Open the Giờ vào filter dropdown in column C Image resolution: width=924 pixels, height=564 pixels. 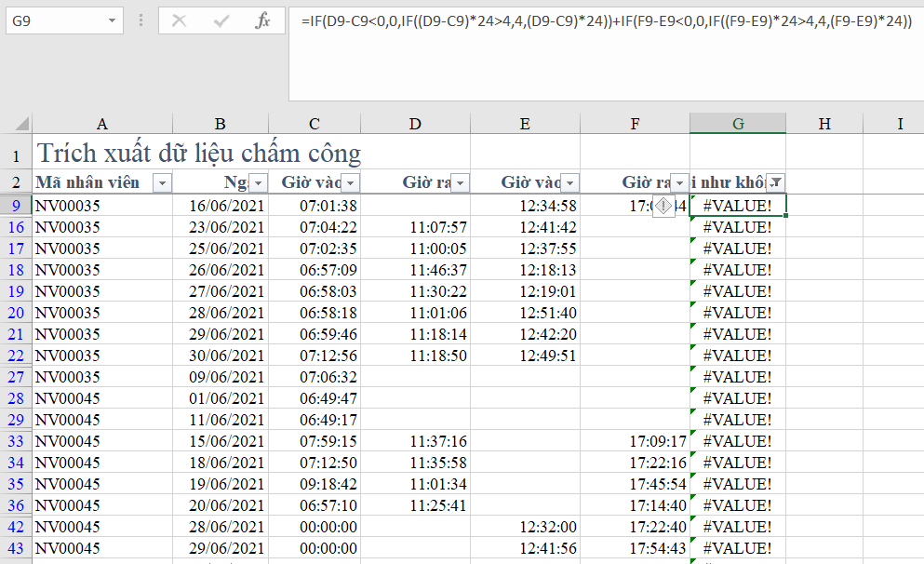point(350,182)
